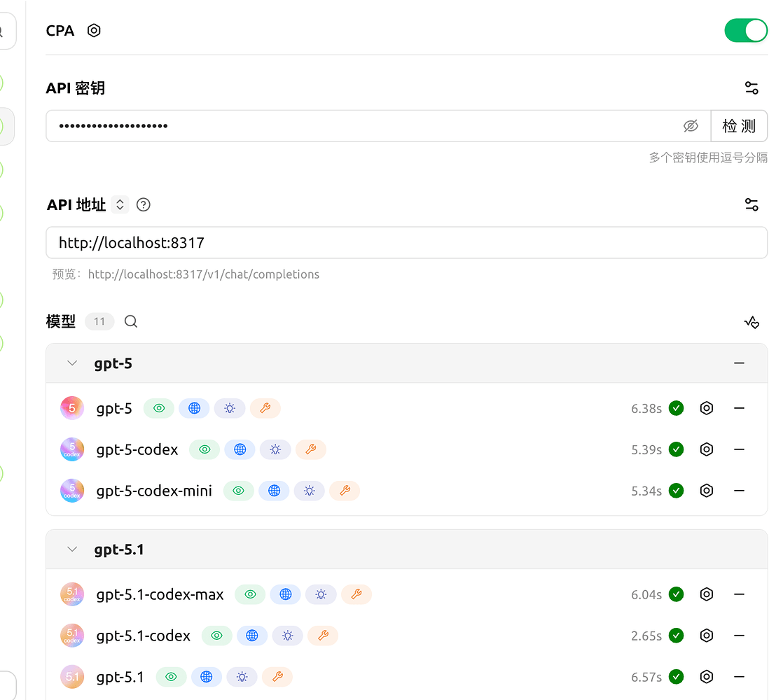This screenshot has height=700, width=776.
Task: Click gpt-5.1-codex-max web search badge
Action: [x=286, y=594]
